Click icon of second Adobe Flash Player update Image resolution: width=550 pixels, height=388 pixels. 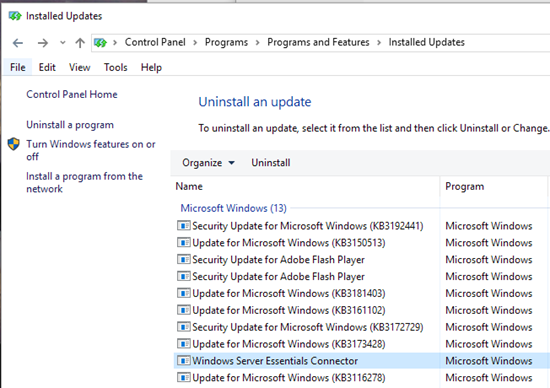click(x=183, y=276)
